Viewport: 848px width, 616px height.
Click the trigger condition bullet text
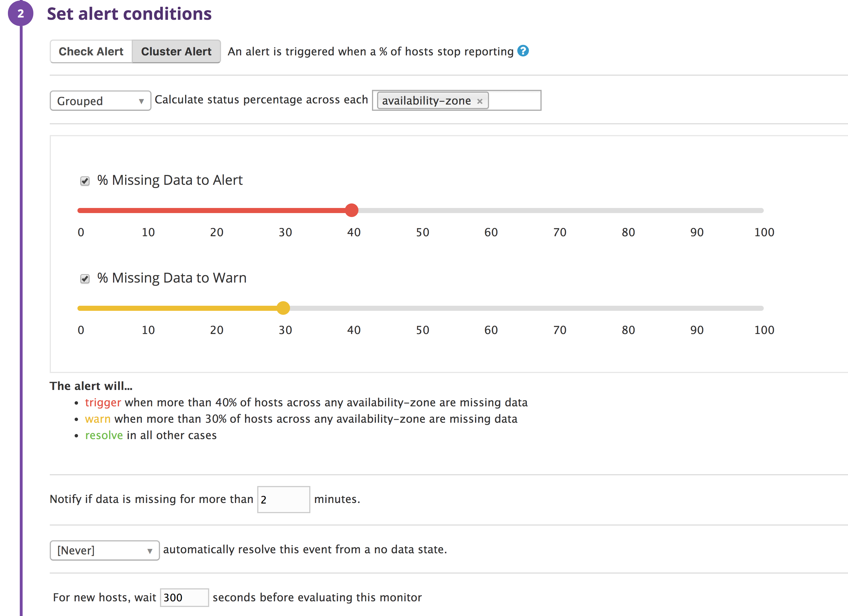tap(307, 403)
